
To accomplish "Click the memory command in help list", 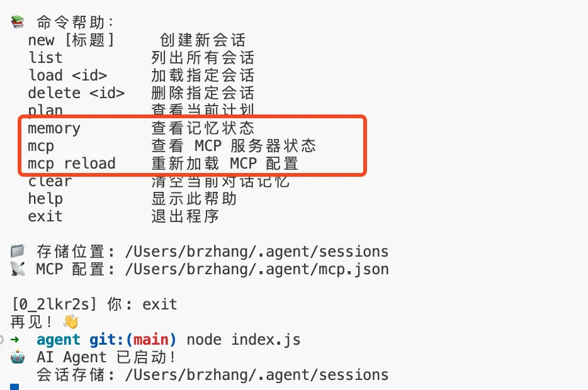I will coord(54,128).
